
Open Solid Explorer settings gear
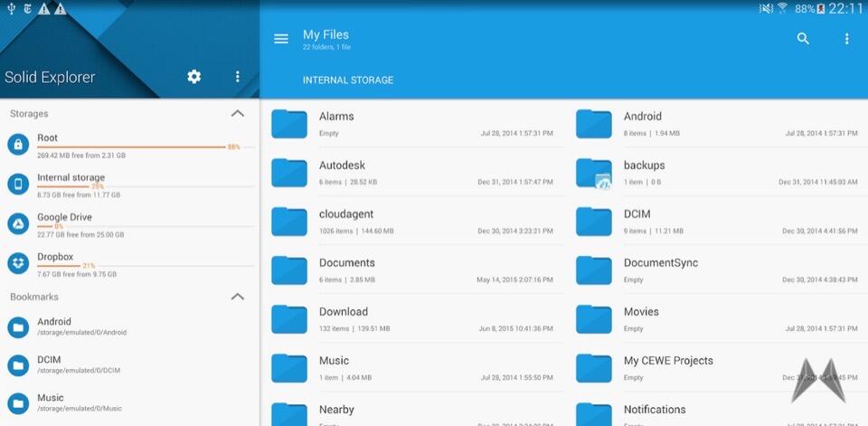click(193, 77)
